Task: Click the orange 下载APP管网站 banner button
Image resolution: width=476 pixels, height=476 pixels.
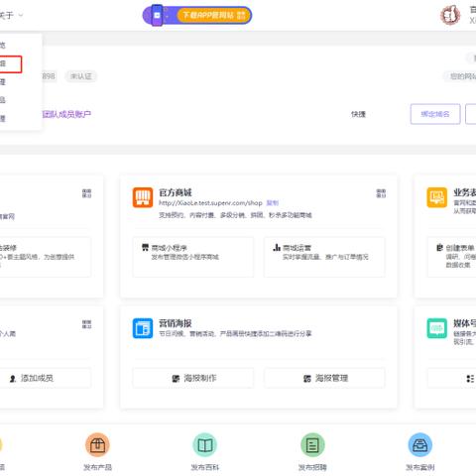Action: (x=213, y=15)
